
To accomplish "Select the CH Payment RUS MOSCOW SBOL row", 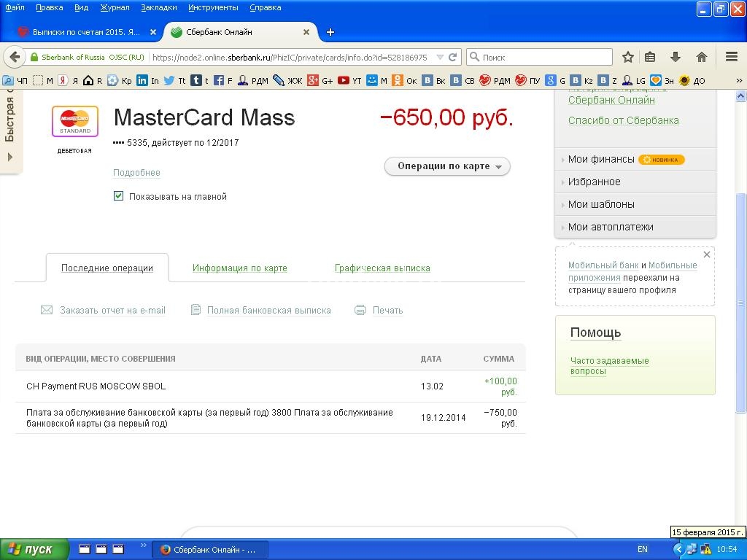I will [271, 386].
